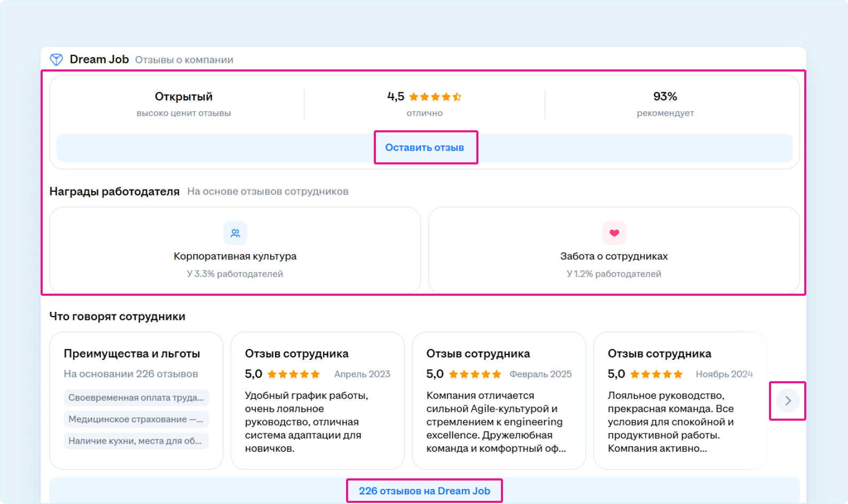Screen dimensions: 848x504
Task: Open the review starting with Удобный график работы
Action: point(317,422)
